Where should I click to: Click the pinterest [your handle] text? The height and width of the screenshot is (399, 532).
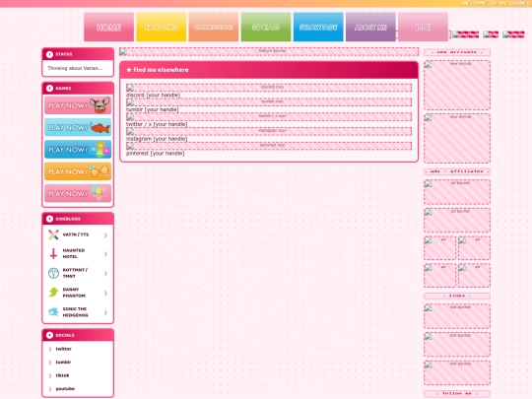pos(156,154)
